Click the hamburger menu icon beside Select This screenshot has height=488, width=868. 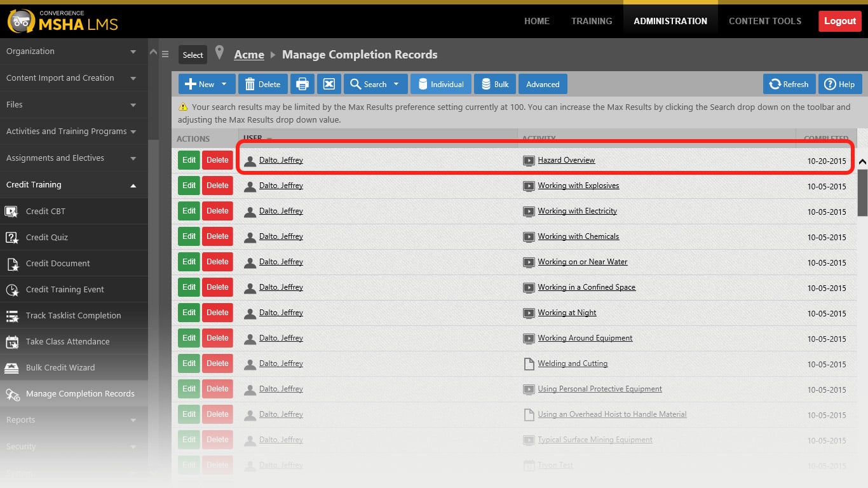[165, 55]
